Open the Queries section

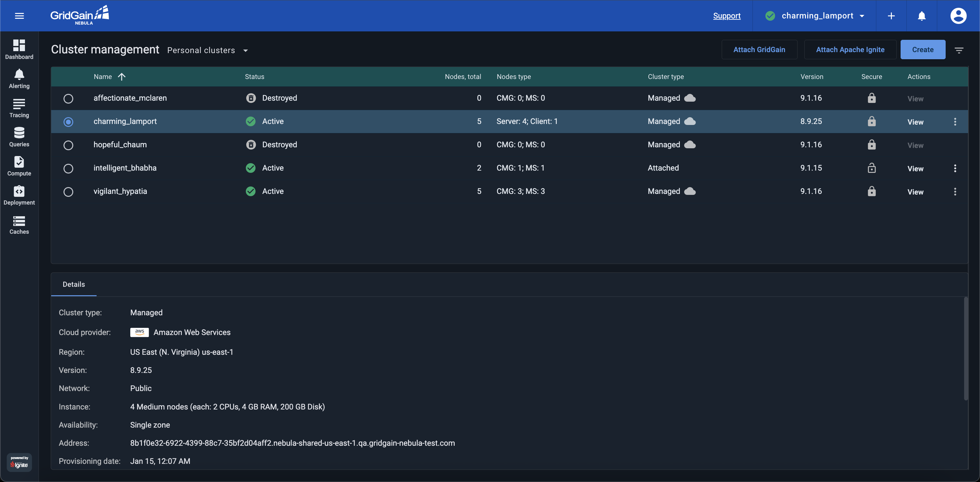coord(19,137)
